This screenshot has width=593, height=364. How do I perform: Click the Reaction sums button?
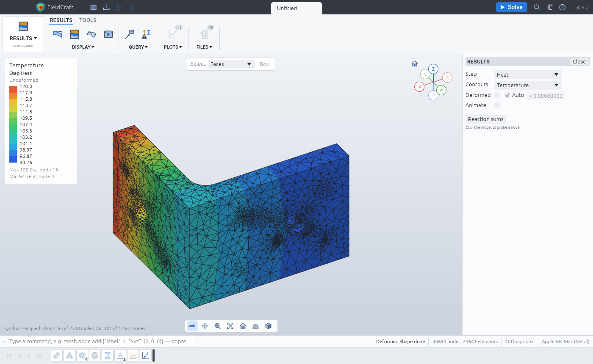(x=485, y=119)
